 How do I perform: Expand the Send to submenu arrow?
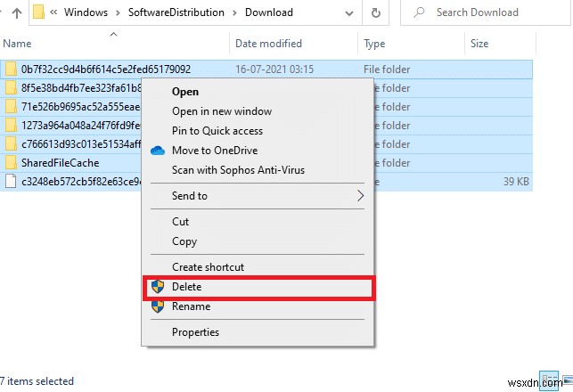360,196
